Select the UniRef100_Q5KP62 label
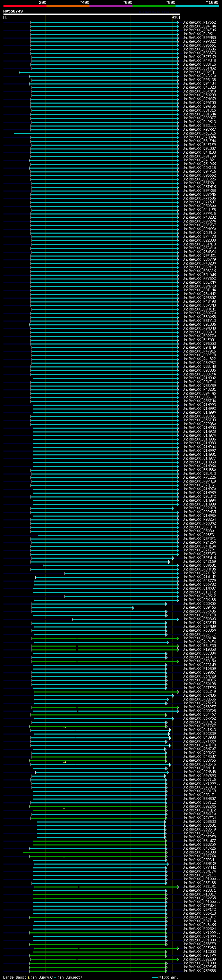 [x=199, y=718]
